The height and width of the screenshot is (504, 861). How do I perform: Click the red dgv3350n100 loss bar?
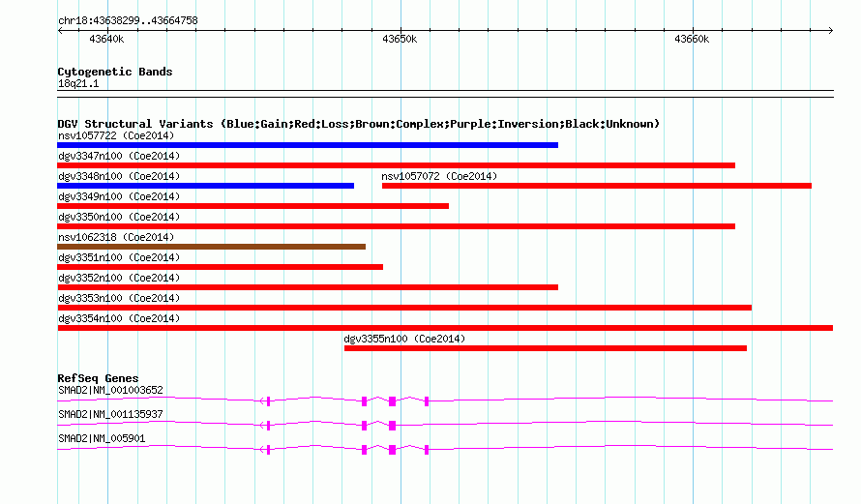396,226
